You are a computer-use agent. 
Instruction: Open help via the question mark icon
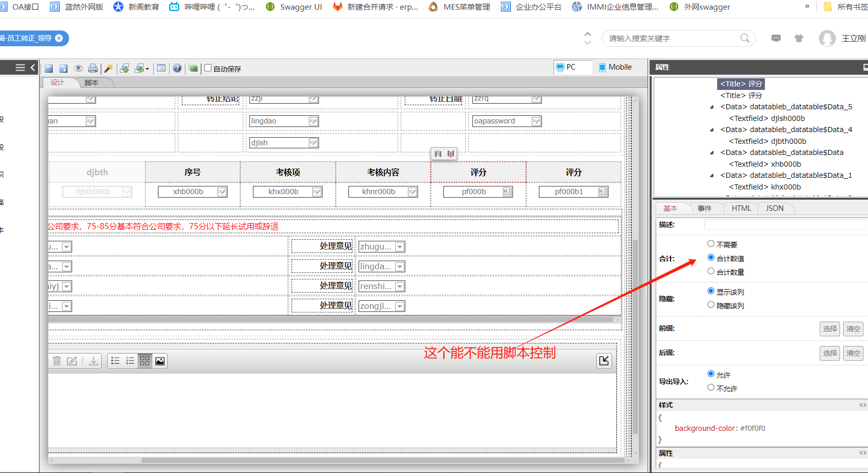177,69
